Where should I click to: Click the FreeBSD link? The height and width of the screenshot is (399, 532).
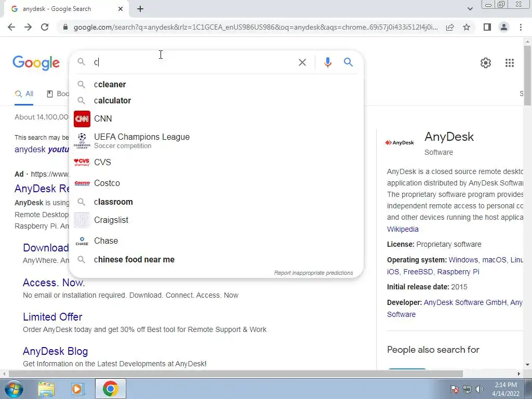(418, 272)
